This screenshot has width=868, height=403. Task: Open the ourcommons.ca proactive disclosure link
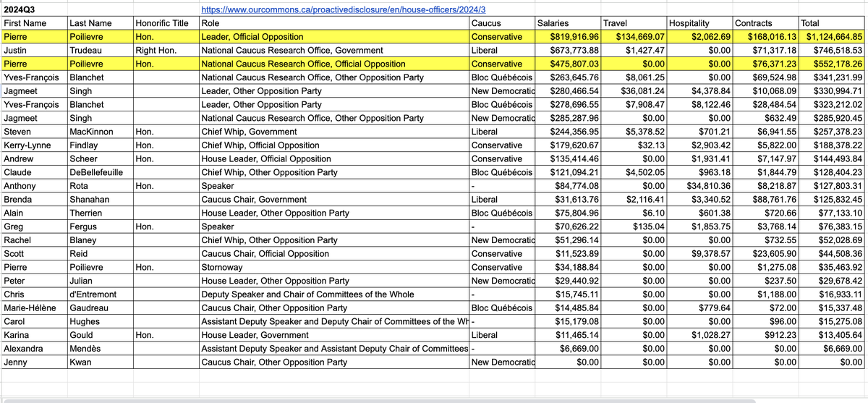tap(343, 9)
